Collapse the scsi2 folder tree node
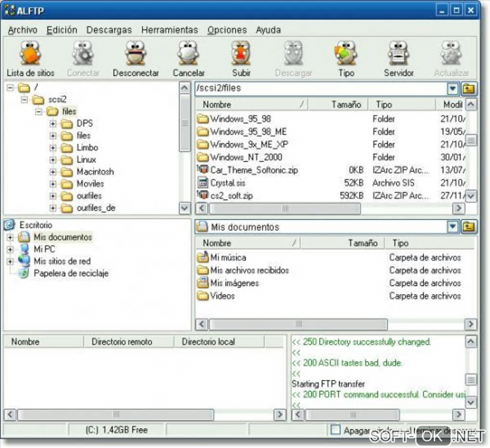The width and height of the screenshot is (490, 448). tap(24, 100)
